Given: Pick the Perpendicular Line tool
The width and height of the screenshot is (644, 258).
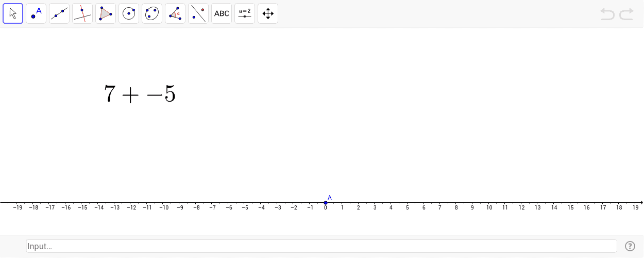Looking at the screenshot, I should coord(82,13).
